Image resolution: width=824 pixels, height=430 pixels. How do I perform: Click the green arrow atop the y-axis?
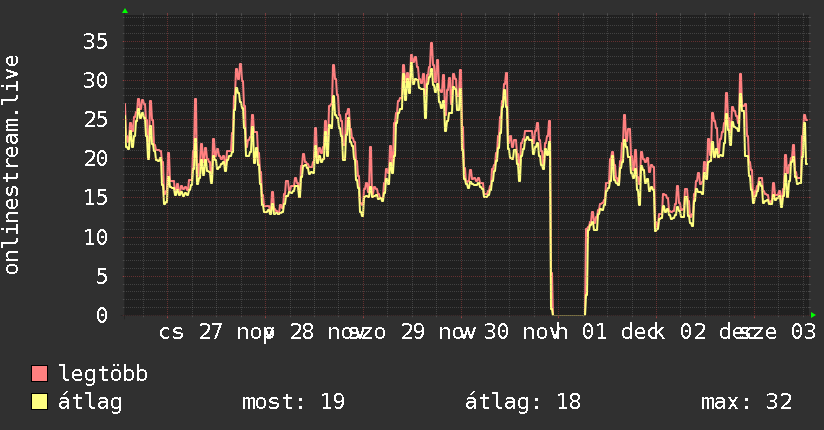pyautogui.click(x=125, y=11)
